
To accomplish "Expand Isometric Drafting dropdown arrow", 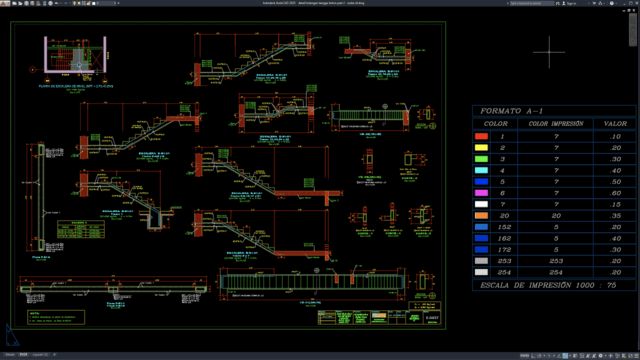I will (x=554, y=356).
